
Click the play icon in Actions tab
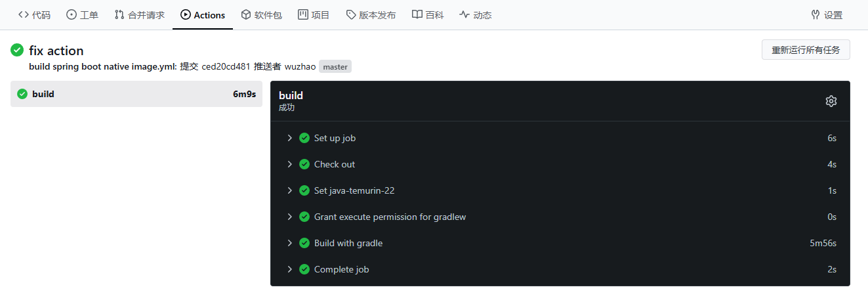pos(186,14)
